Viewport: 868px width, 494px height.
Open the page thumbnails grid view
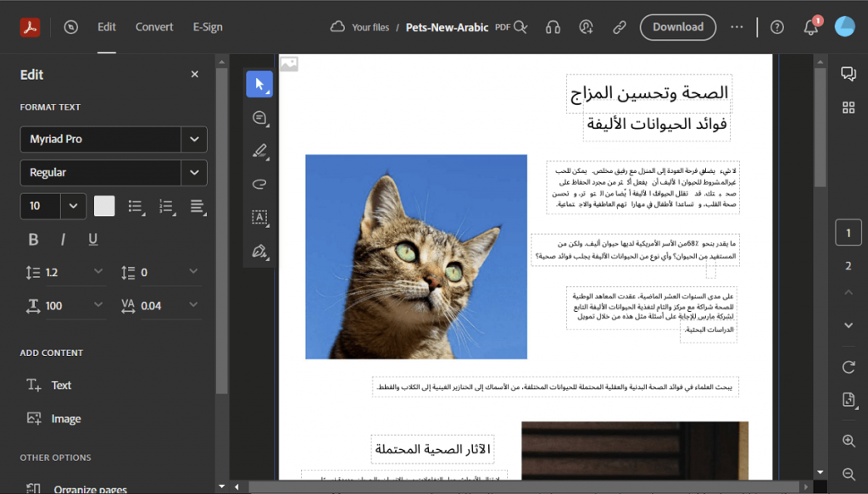pyautogui.click(x=849, y=108)
